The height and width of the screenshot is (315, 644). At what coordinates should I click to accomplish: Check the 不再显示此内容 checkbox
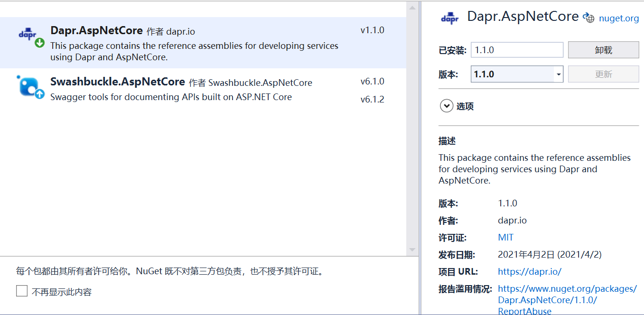(x=22, y=291)
